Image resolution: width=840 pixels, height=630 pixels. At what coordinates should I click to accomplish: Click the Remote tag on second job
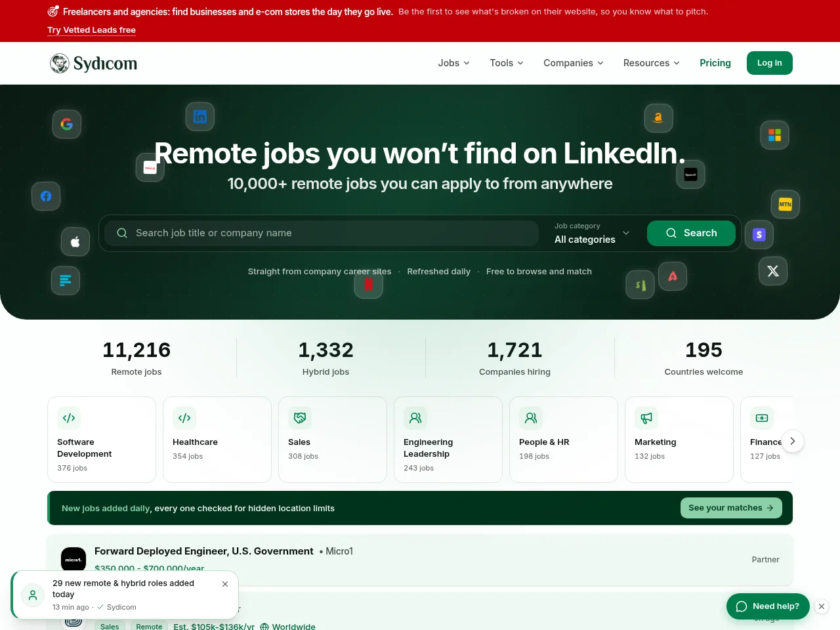point(149,626)
